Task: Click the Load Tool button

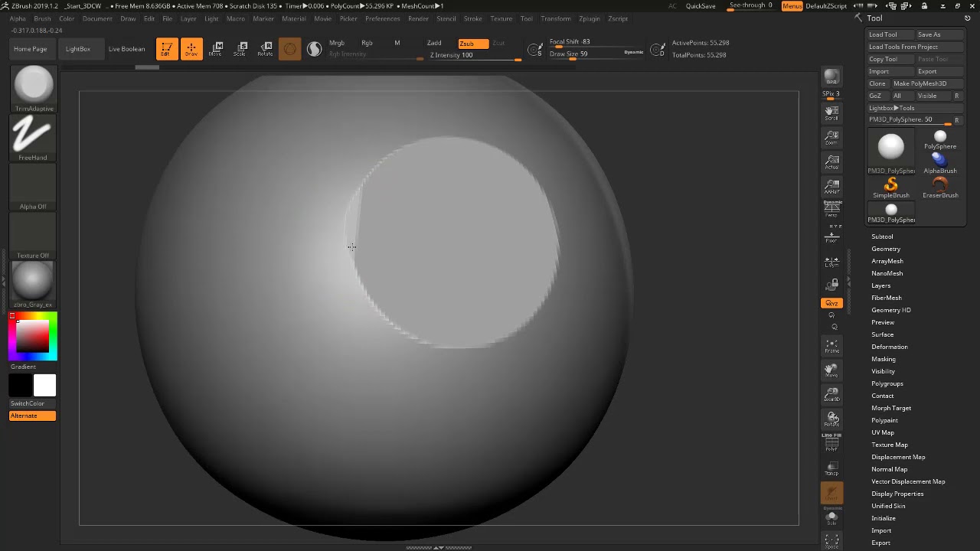Action: 890,34
